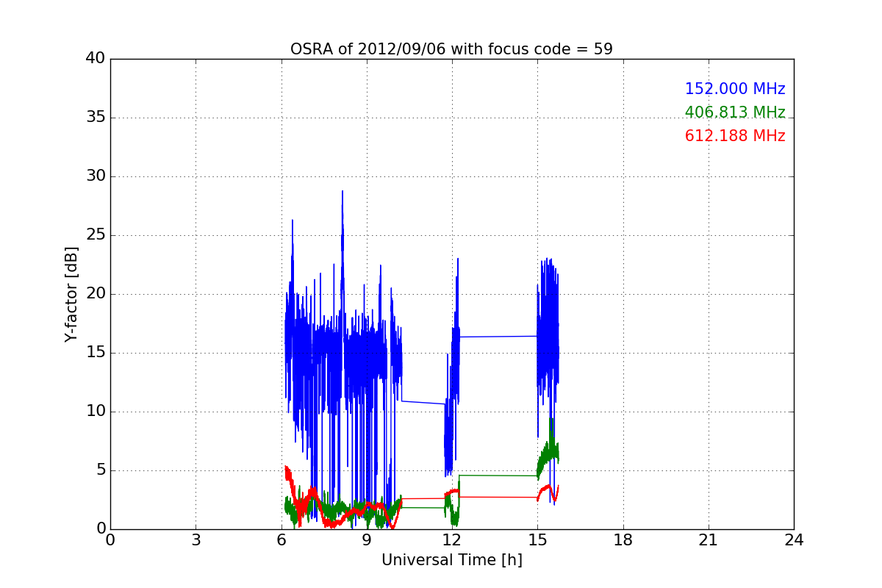Viewport: 882px width, 588px height.
Task: Select the red 612.188 MHz legend label
Action: click(x=735, y=136)
